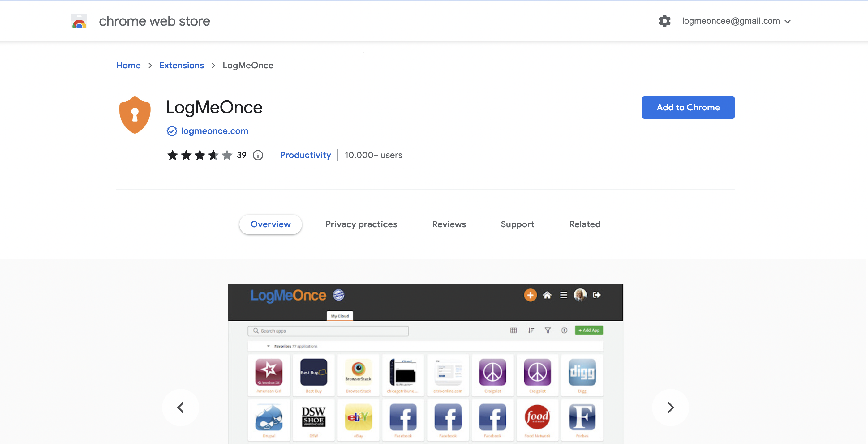Click the LogMeOnce logo in the screenshot
Image resolution: width=868 pixels, height=444 pixels.
tap(288, 296)
